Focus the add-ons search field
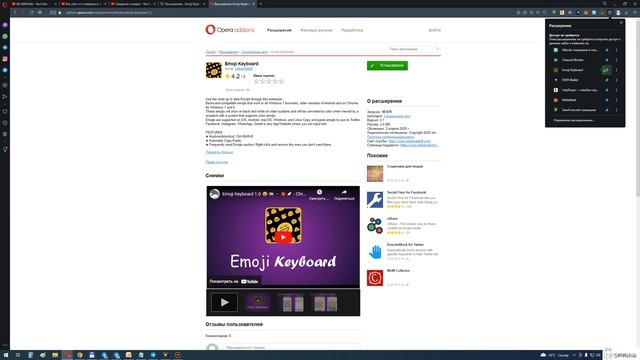The width and height of the screenshot is (640, 360). click(413, 49)
